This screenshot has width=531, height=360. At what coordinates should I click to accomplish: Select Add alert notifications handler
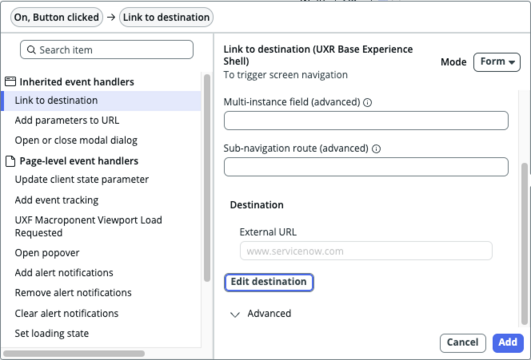pyautogui.click(x=64, y=273)
